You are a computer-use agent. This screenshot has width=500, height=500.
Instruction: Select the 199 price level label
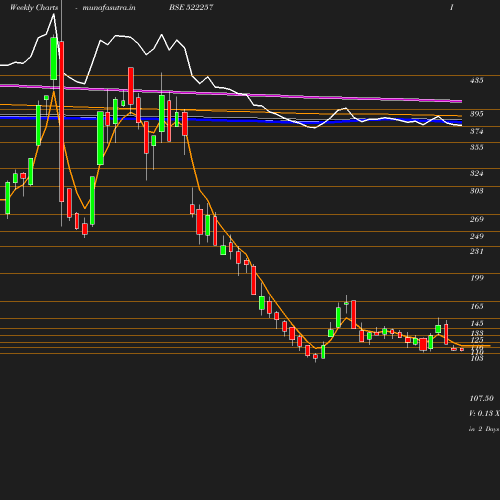coord(477,278)
